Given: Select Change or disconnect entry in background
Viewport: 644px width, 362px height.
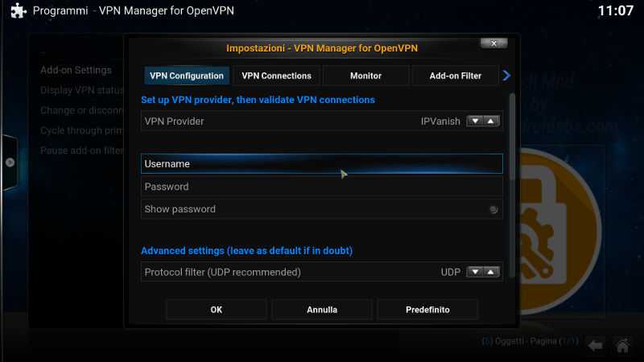Looking at the screenshot, I should click(x=82, y=110).
